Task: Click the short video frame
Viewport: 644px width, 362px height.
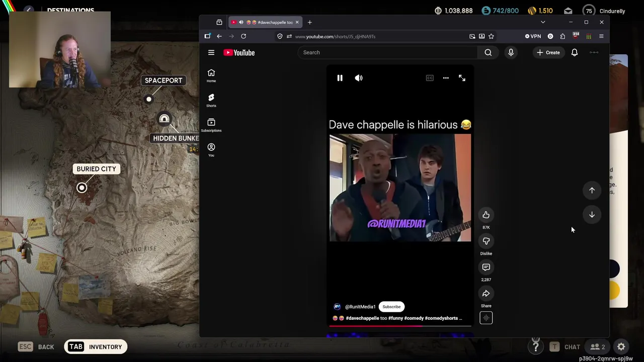Action: click(x=400, y=188)
